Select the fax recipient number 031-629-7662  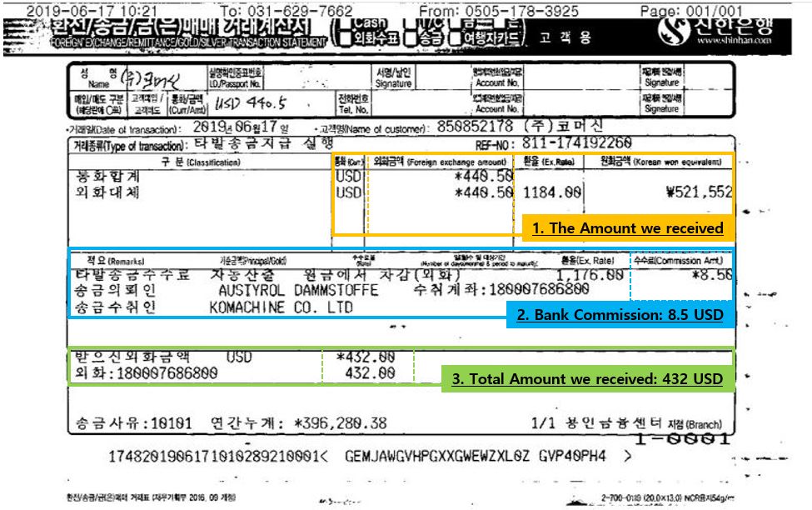pos(299,11)
